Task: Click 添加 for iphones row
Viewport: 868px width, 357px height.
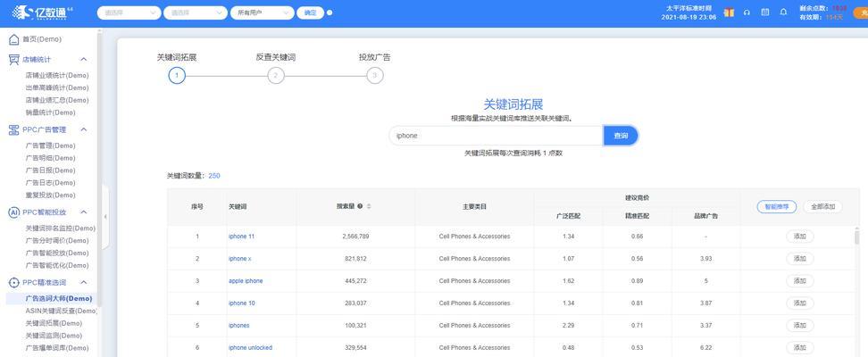Action: coord(800,326)
